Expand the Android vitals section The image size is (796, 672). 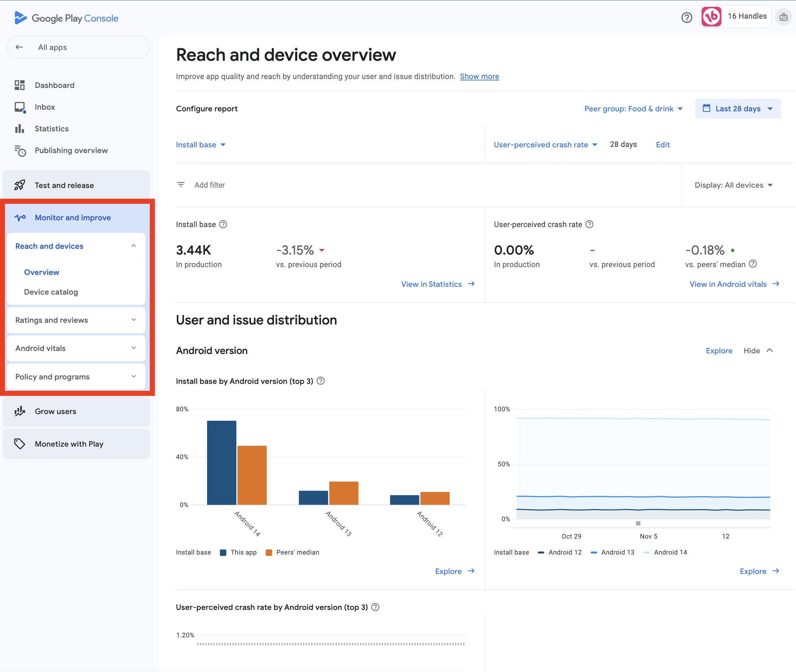[76, 348]
